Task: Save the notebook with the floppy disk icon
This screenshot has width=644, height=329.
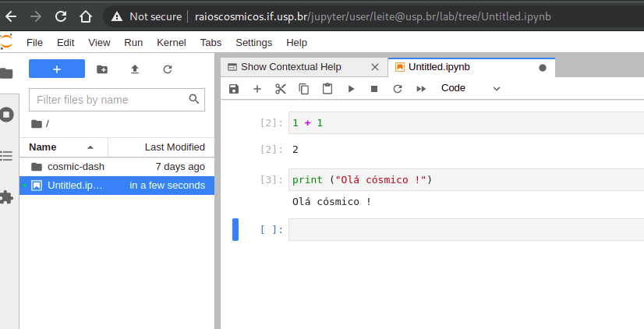Action: (x=234, y=89)
